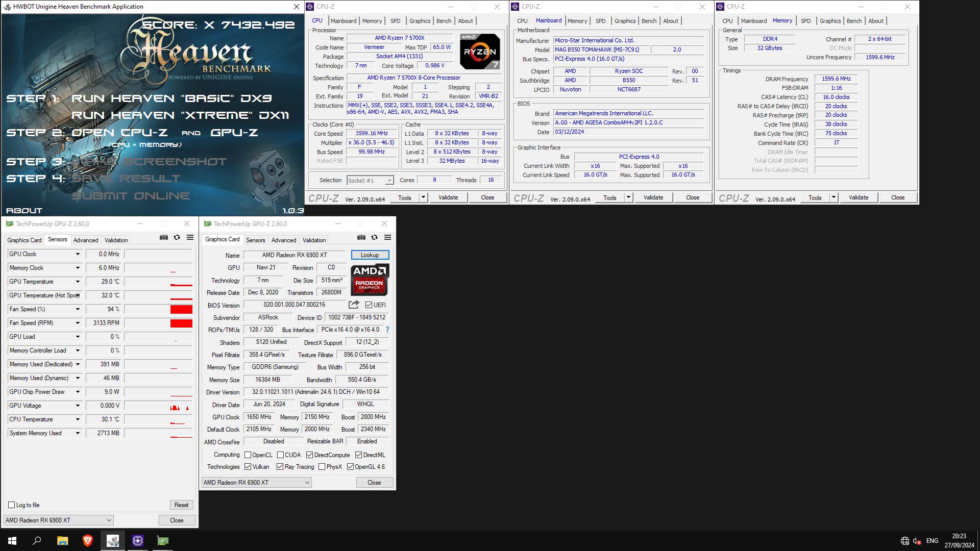Open Windows Start menu
This screenshot has width=980, height=551.
pos(12,541)
